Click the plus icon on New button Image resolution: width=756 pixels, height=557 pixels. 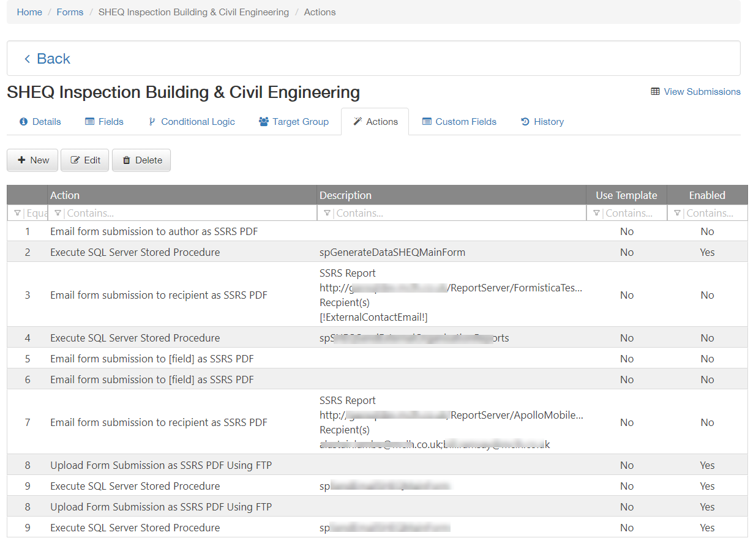(22, 160)
